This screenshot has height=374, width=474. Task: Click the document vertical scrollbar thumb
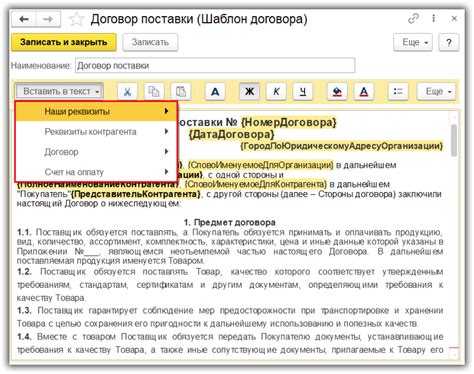pyautogui.click(x=454, y=140)
